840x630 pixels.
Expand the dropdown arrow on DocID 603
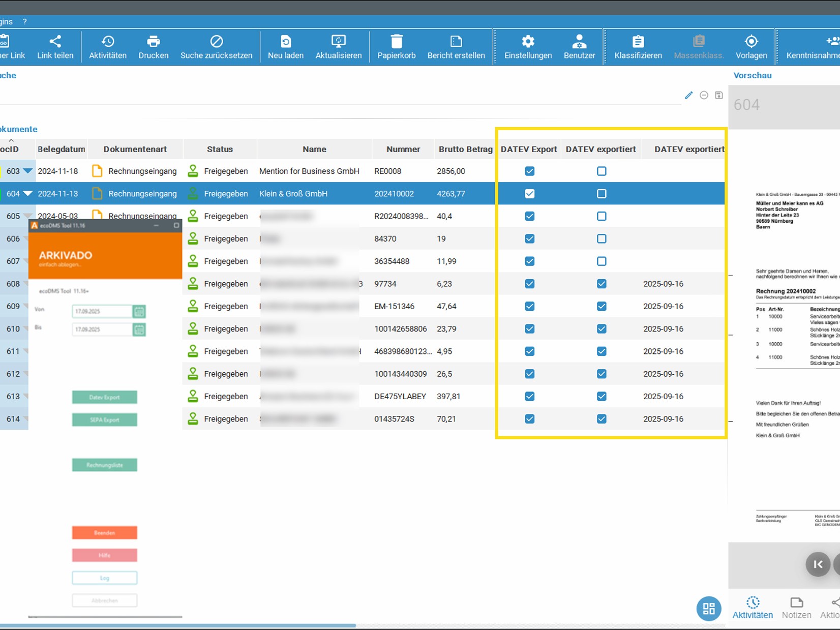click(28, 171)
